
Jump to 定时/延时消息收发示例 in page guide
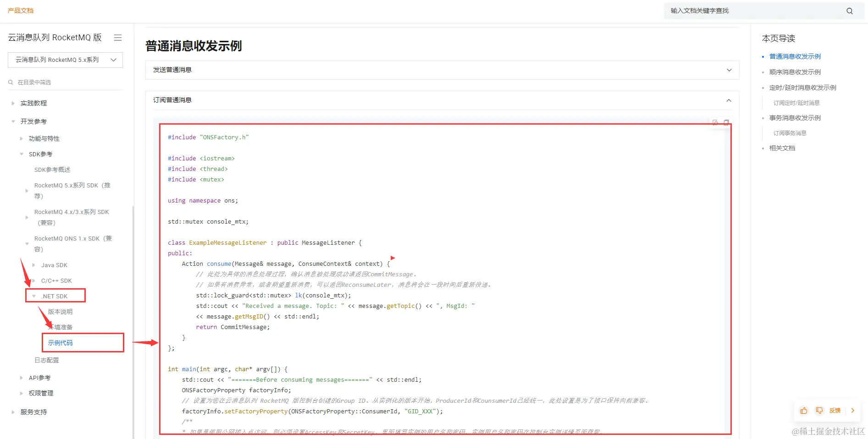coord(802,88)
